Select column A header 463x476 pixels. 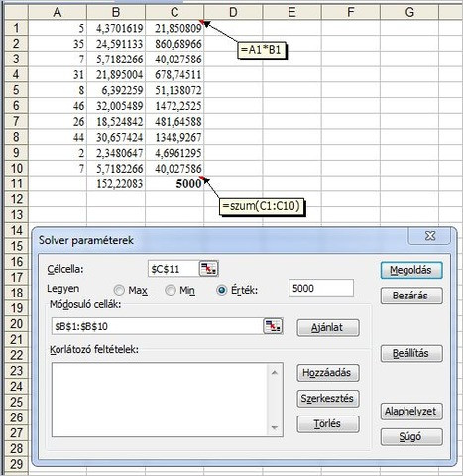point(58,12)
